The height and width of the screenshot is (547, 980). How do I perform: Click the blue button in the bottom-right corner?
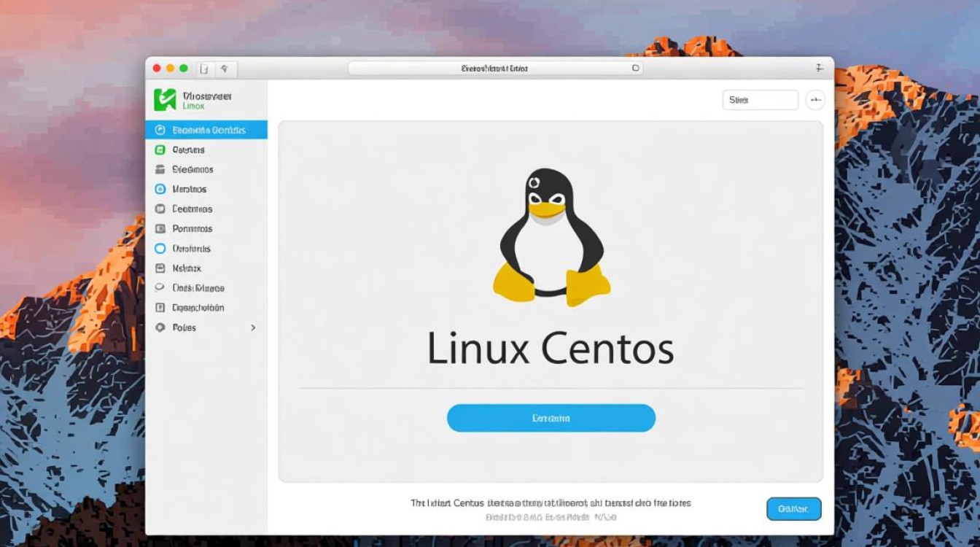(x=793, y=508)
